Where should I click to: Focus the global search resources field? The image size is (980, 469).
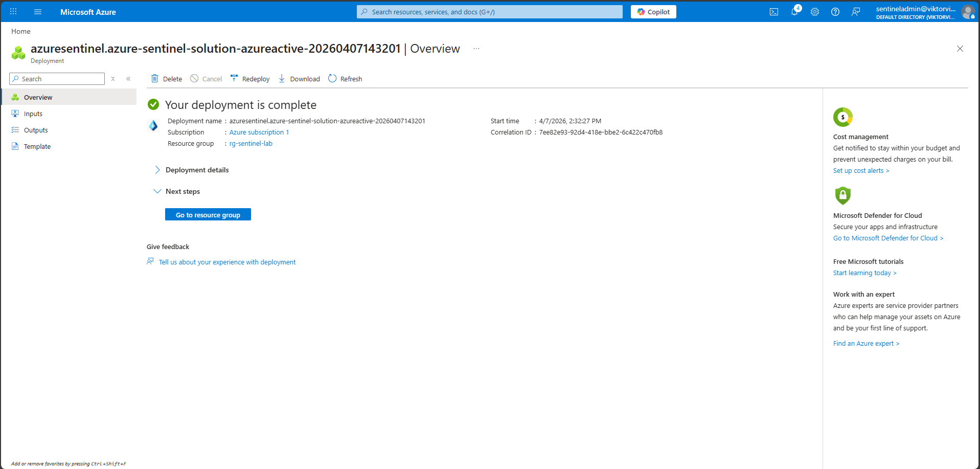pyautogui.click(x=490, y=12)
